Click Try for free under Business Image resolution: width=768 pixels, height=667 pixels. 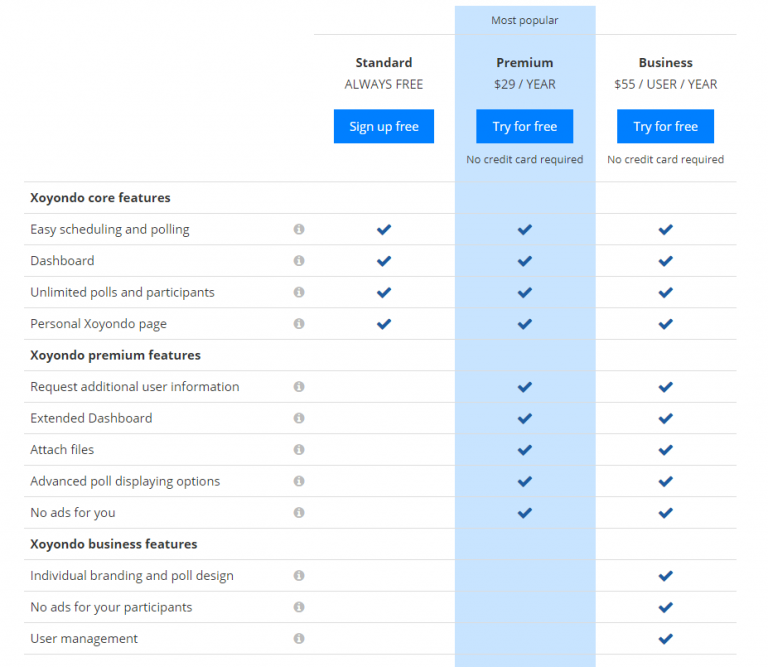coord(665,127)
